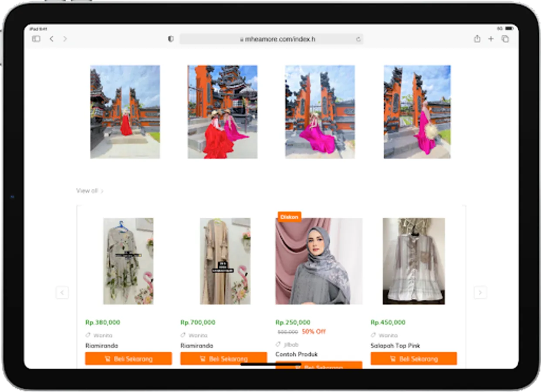Slide product carousel to previous items
The height and width of the screenshot is (392, 541).
coord(62,292)
